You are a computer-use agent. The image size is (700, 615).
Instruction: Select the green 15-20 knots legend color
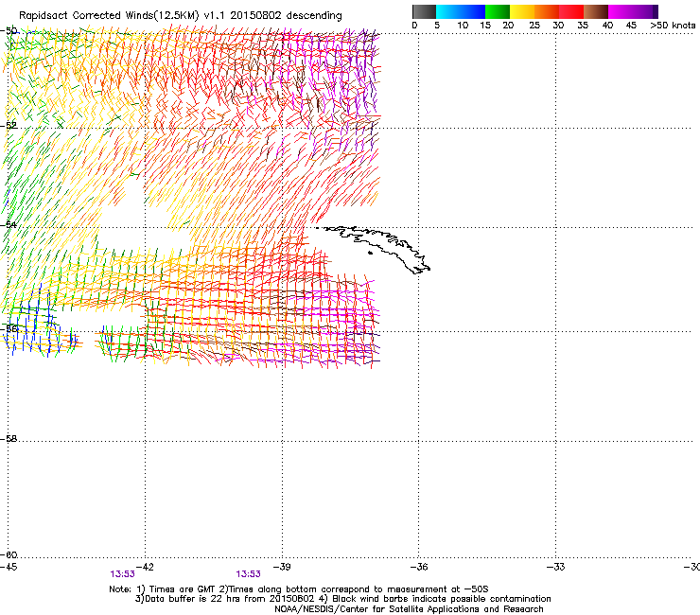(498, 11)
